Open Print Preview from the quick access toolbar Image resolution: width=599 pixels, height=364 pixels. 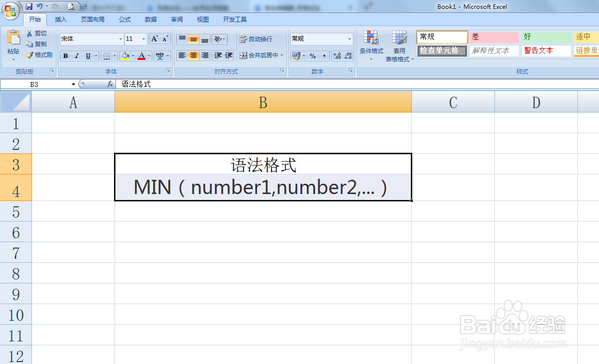[x=71, y=6]
